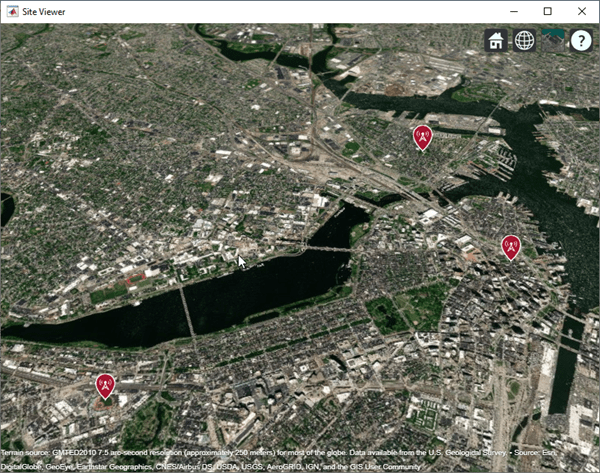The height and width of the screenshot is (473, 600).
Task: Select the transmitter marker north of the river
Action: click(x=422, y=137)
